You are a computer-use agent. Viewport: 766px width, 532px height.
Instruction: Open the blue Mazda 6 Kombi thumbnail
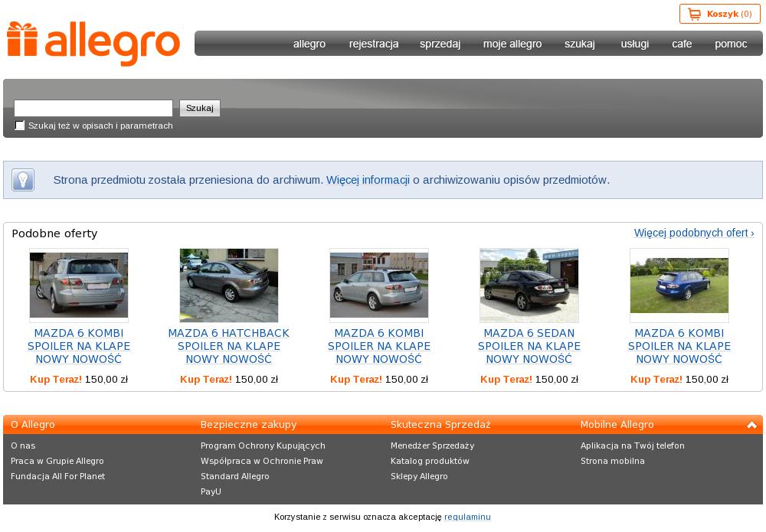point(679,286)
